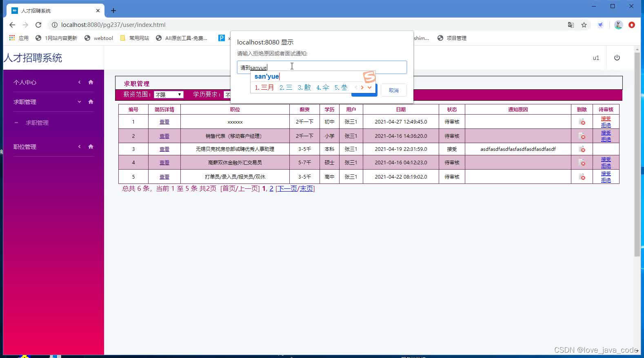Viewport: 644px width, 358px height.
Task: Bookmark this page with the star icon
Action: (584, 25)
